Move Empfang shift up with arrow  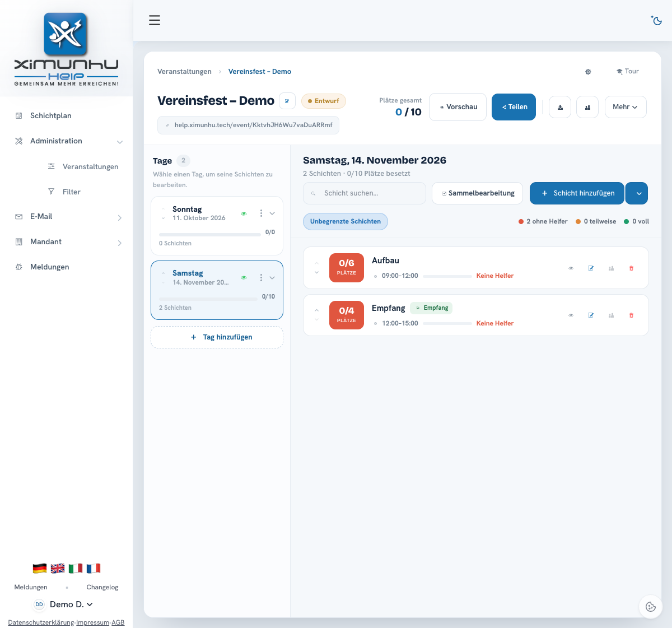pyautogui.click(x=317, y=310)
